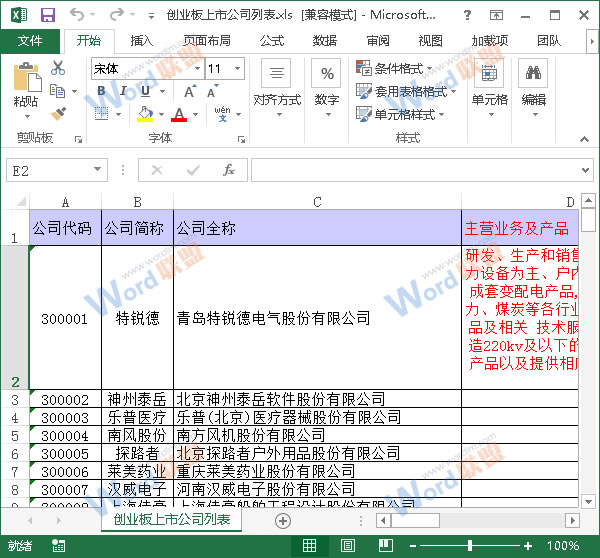
Task: Zoom in with the plus button
Action: pos(528,546)
